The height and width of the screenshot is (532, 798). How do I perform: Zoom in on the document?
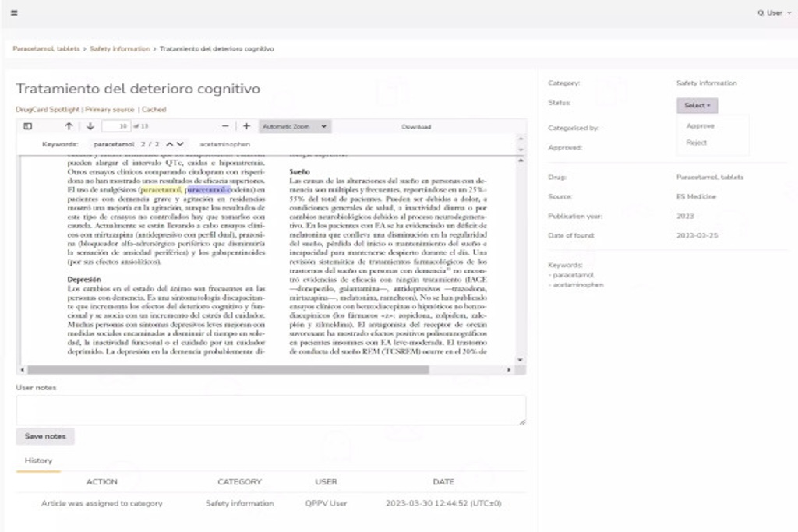[246, 125]
